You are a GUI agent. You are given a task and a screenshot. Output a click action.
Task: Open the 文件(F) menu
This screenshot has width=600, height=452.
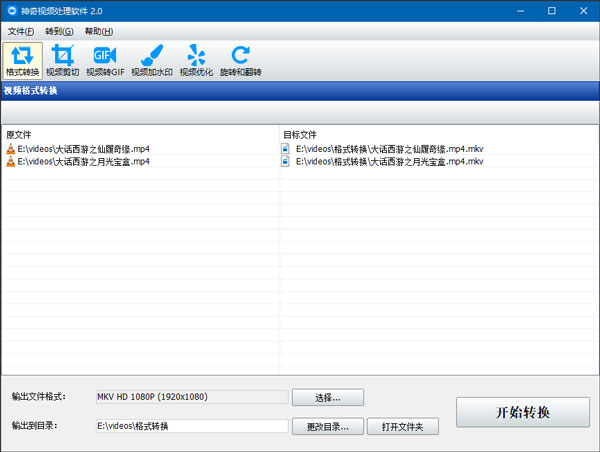point(21,31)
